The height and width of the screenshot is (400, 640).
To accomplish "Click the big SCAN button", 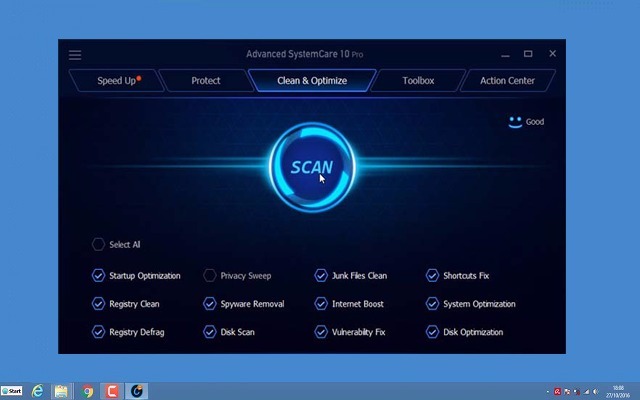I will (312, 167).
